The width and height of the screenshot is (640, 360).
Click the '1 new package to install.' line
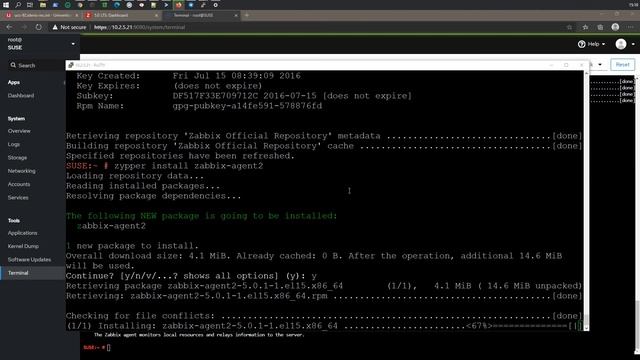(132, 246)
